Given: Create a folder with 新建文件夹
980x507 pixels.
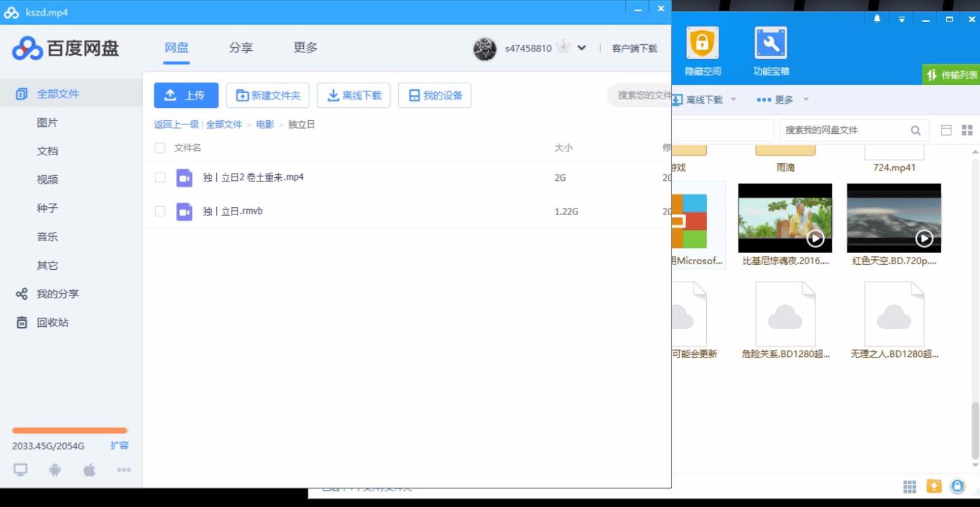Looking at the screenshot, I should click(268, 95).
